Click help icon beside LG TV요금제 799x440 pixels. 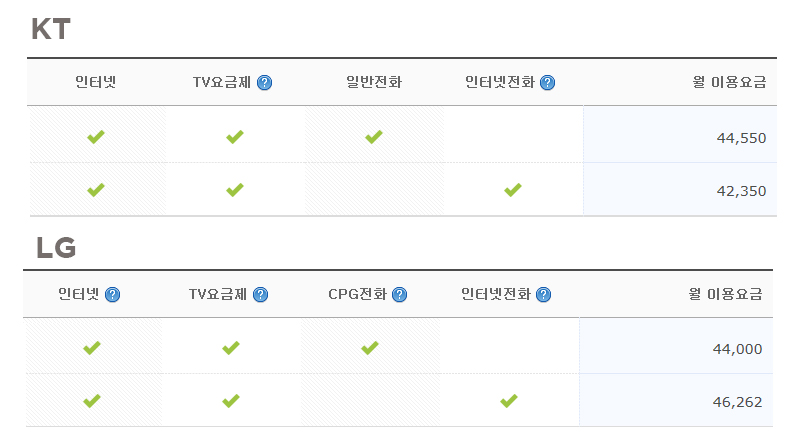point(260,295)
